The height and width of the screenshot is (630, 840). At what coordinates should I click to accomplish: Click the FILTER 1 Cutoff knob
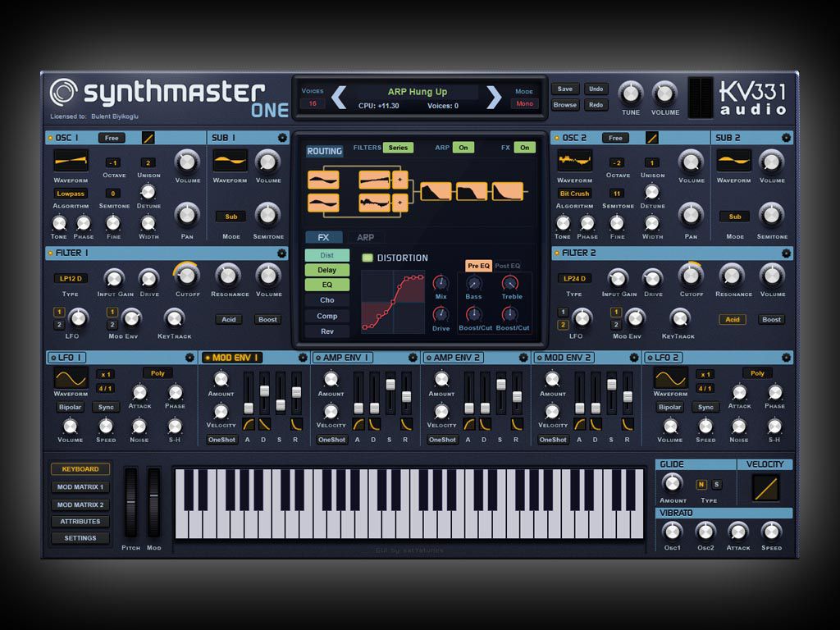[187, 276]
